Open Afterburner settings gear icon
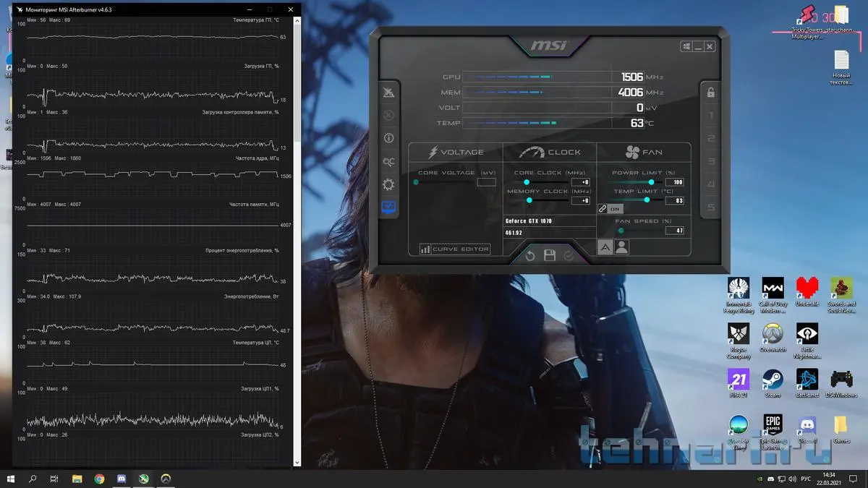 point(389,184)
